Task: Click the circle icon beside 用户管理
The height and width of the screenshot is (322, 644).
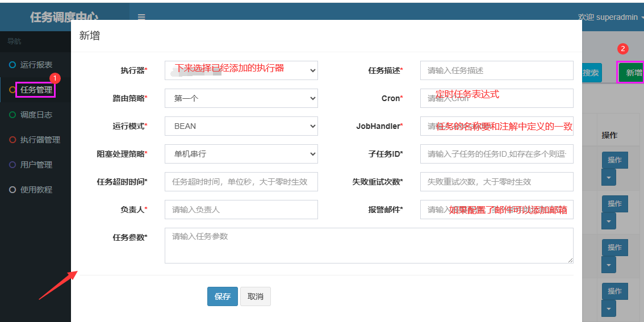Action: [12, 165]
